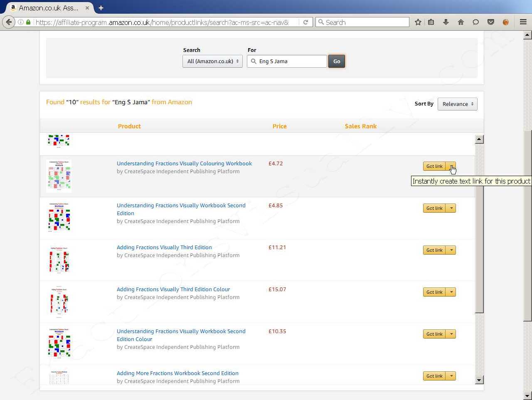Click the Price column header
Viewport: 532px width, 400px height.
tap(279, 126)
